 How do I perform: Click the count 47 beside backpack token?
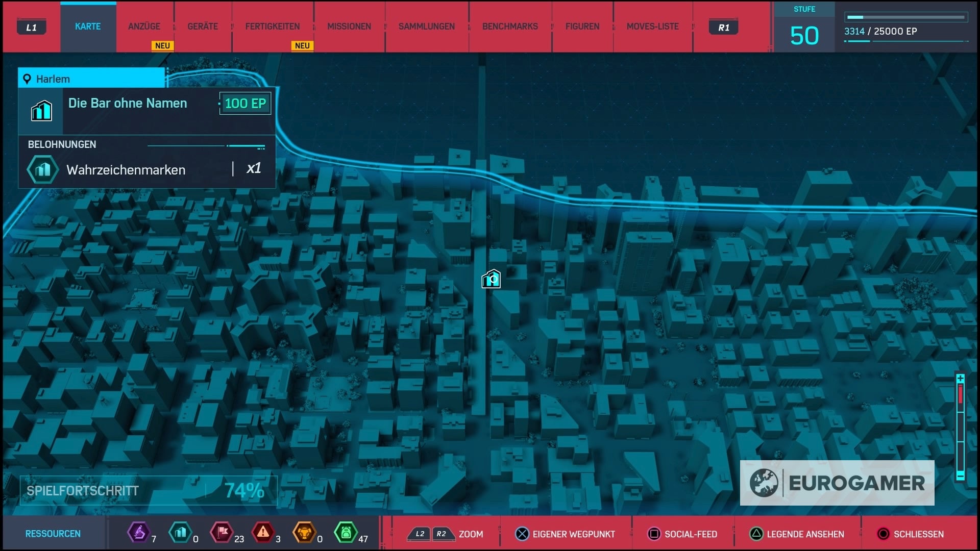click(363, 539)
